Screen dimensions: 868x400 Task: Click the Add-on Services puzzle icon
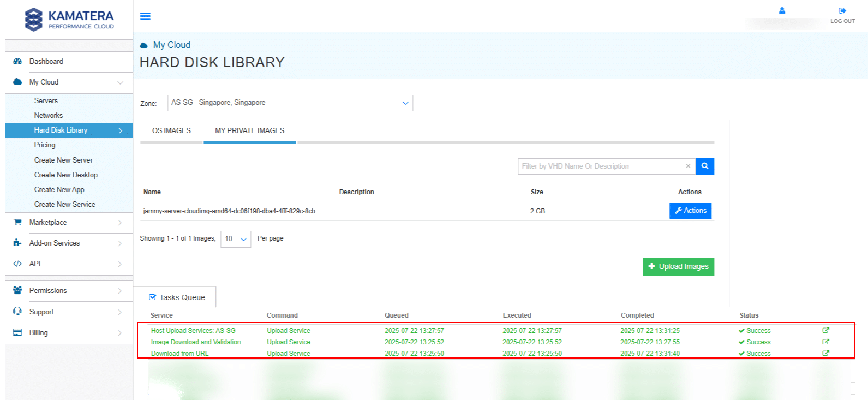point(17,243)
